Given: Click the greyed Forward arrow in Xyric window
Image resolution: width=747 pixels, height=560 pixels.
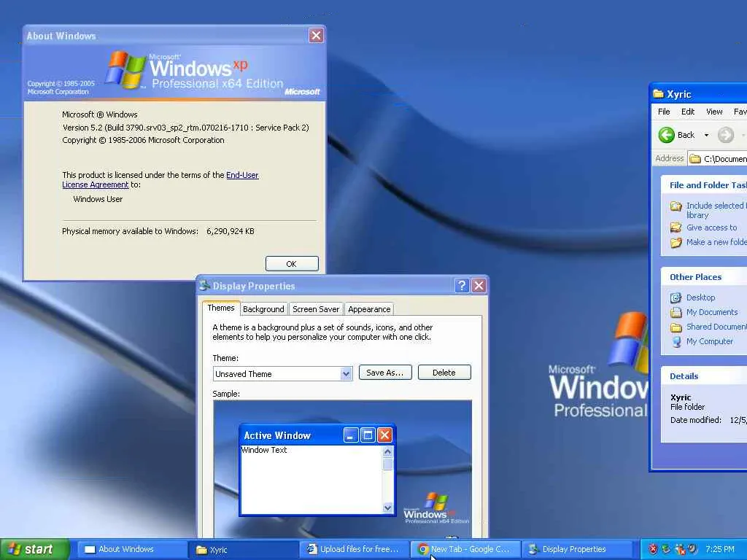Looking at the screenshot, I should tap(726, 135).
